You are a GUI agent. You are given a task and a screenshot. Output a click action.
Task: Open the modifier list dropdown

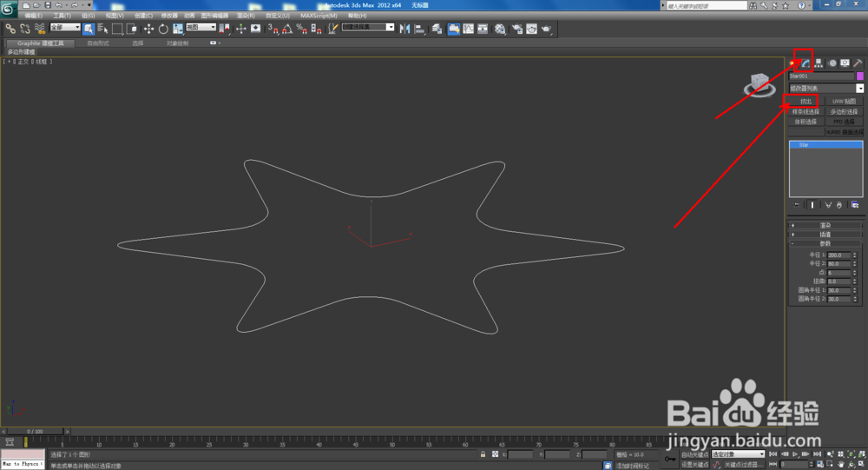[x=826, y=88]
